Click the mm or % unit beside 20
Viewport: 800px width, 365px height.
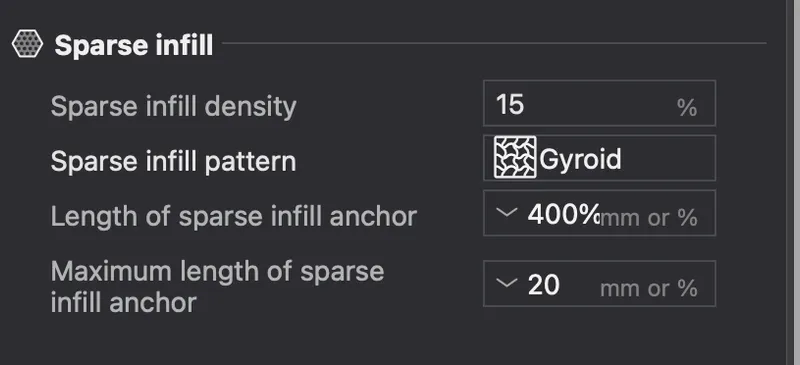(x=649, y=288)
